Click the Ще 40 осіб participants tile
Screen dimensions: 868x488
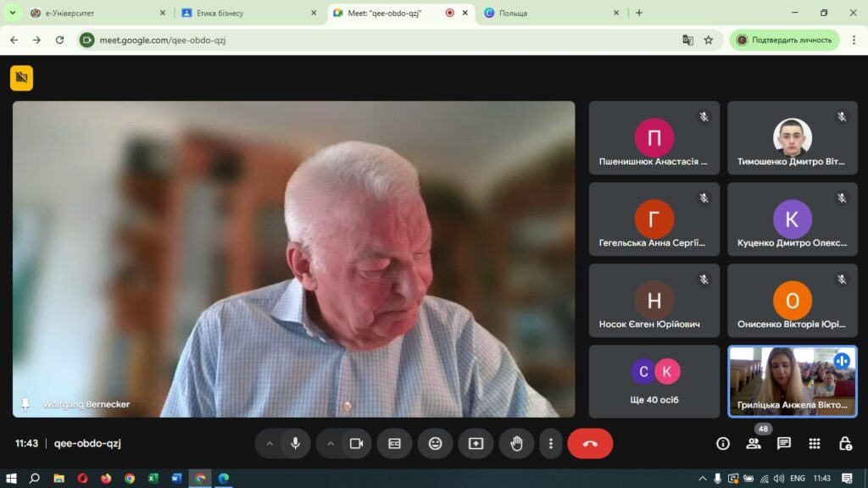click(x=654, y=380)
